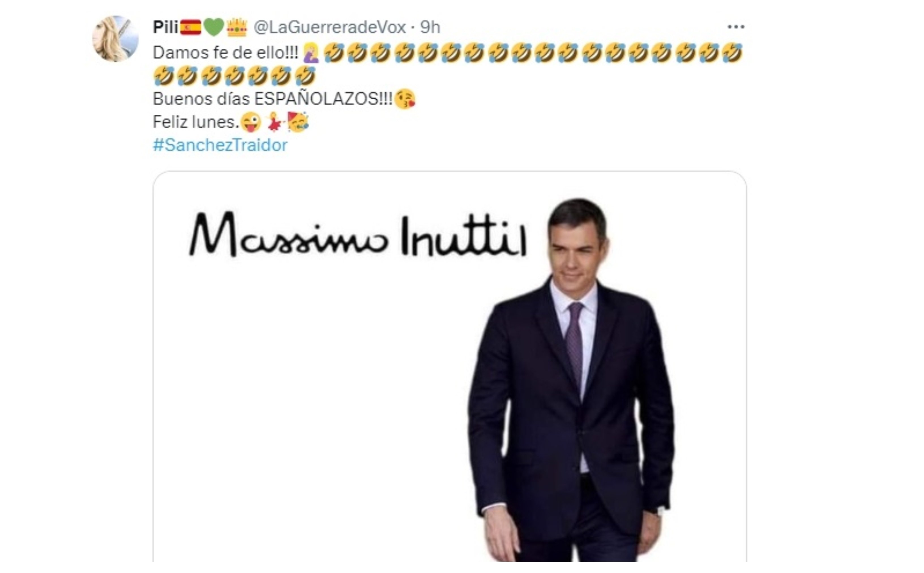The image size is (924, 573).
Task: Click the party face emoji
Action: pos(298,122)
